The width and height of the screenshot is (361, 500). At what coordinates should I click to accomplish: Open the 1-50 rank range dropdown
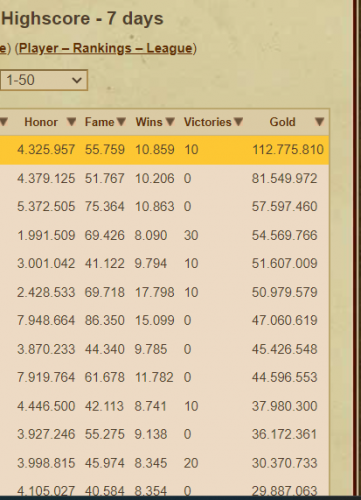[44, 80]
